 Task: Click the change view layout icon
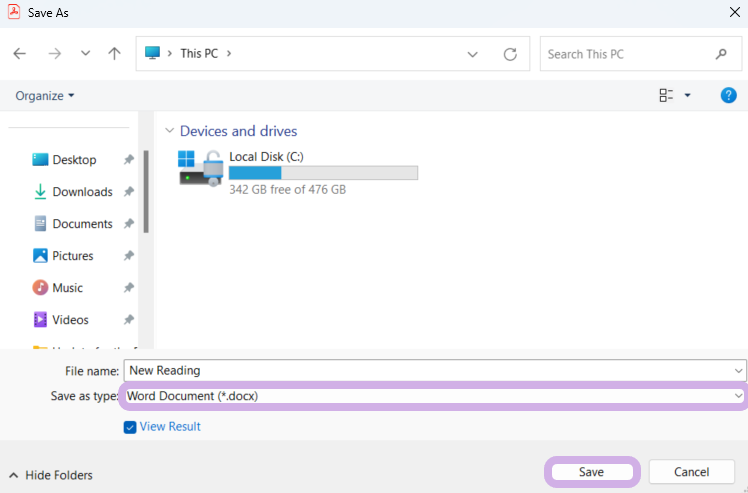coord(667,95)
